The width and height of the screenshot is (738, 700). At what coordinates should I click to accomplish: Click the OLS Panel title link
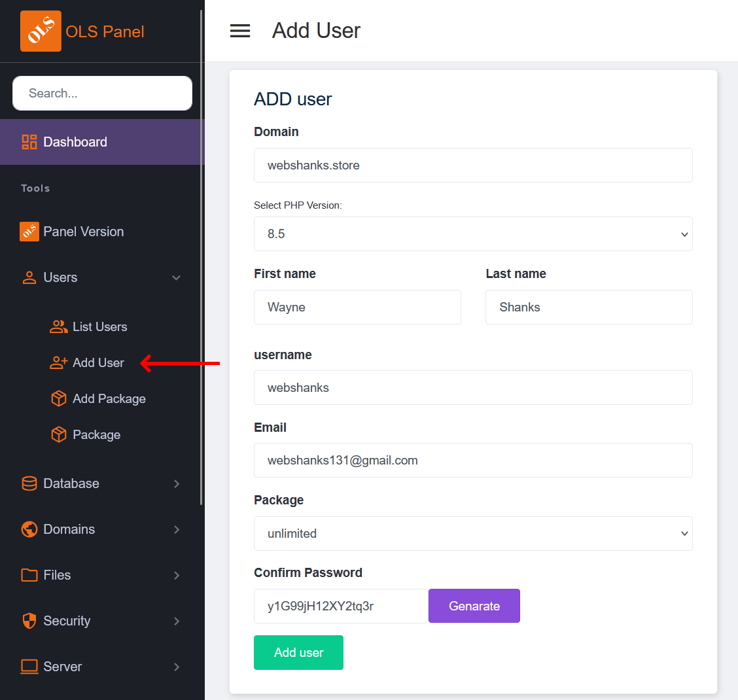point(105,31)
